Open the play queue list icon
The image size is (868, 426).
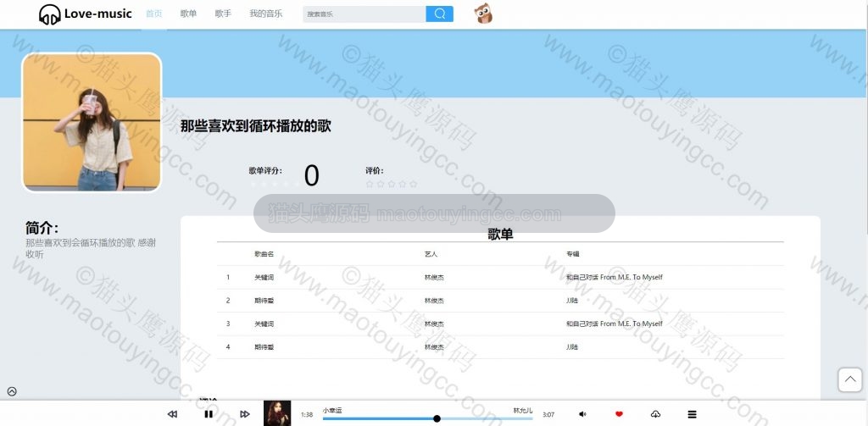coord(692,414)
